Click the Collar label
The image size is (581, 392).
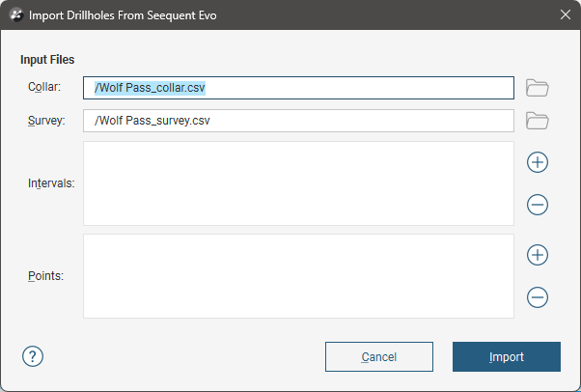tap(44, 88)
